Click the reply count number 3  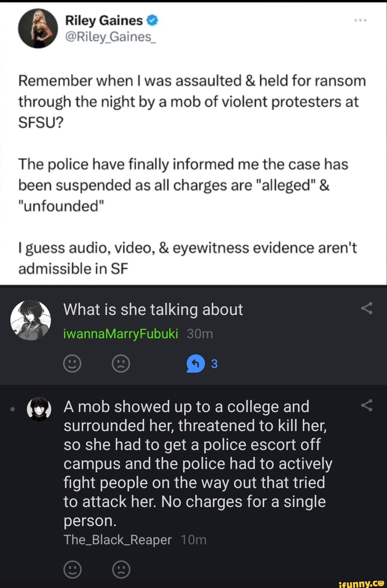(x=214, y=364)
